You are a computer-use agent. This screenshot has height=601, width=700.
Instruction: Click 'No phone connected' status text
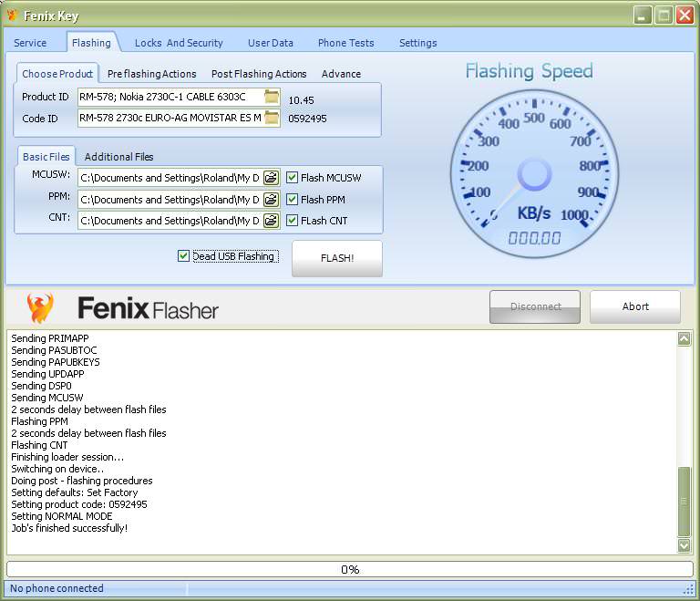click(x=57, y=588)
